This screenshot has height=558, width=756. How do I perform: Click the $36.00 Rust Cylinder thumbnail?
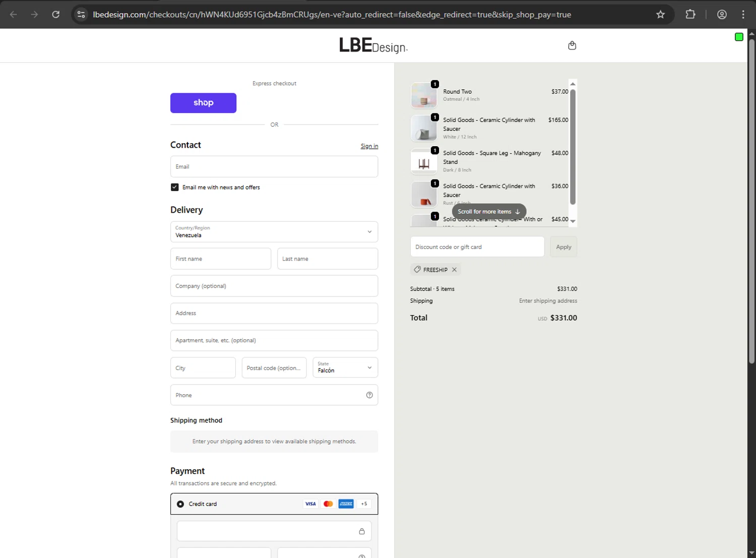point(424,195)
